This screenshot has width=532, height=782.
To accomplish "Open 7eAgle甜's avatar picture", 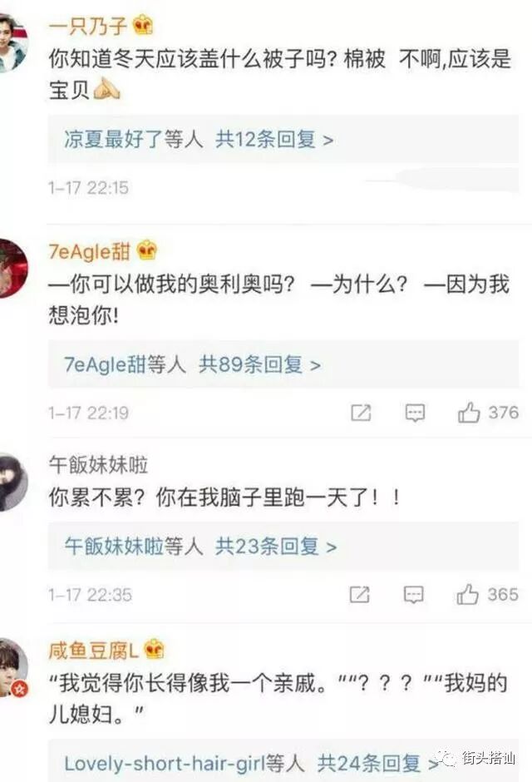I will pos(12,269).
